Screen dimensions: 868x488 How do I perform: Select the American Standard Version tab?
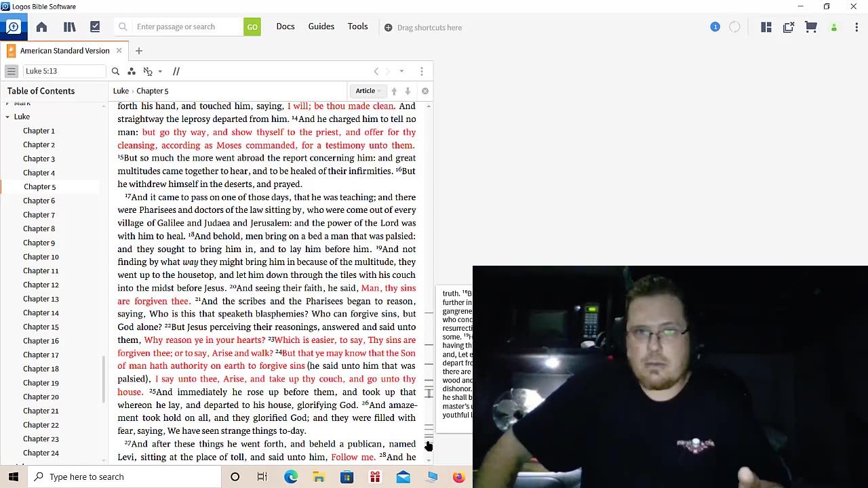click(x=64, y=51)
